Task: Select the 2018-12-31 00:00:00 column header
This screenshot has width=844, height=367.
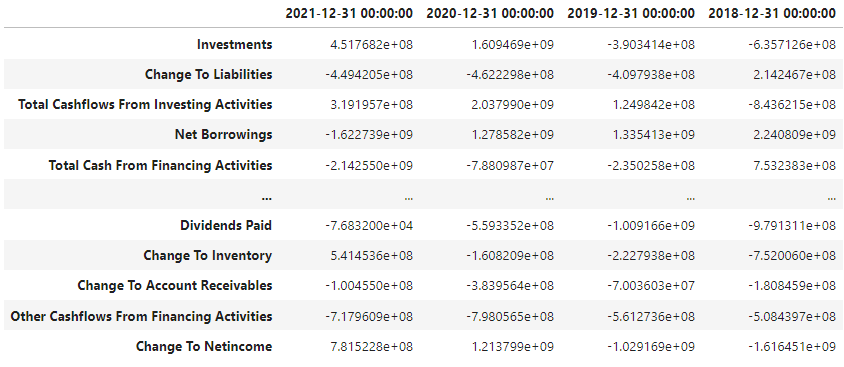Action: pyautogui.click(x=772, y=14)
